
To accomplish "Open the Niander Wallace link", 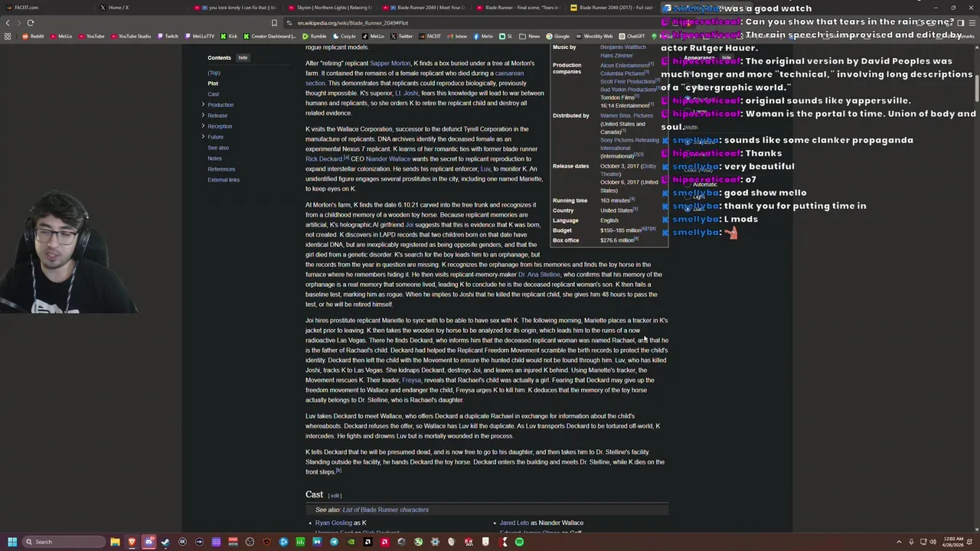I will tap(388, 159).
